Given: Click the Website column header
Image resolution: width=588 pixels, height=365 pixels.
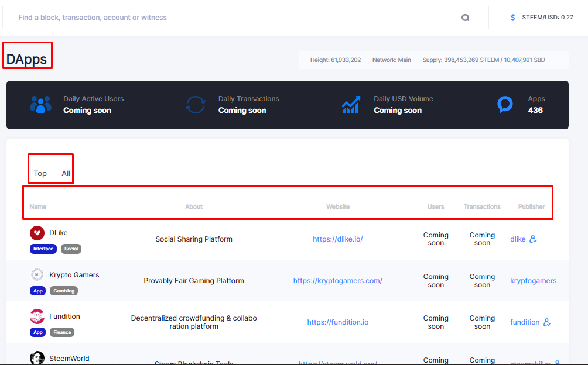Looking at the screenshot, I should 338,206.
